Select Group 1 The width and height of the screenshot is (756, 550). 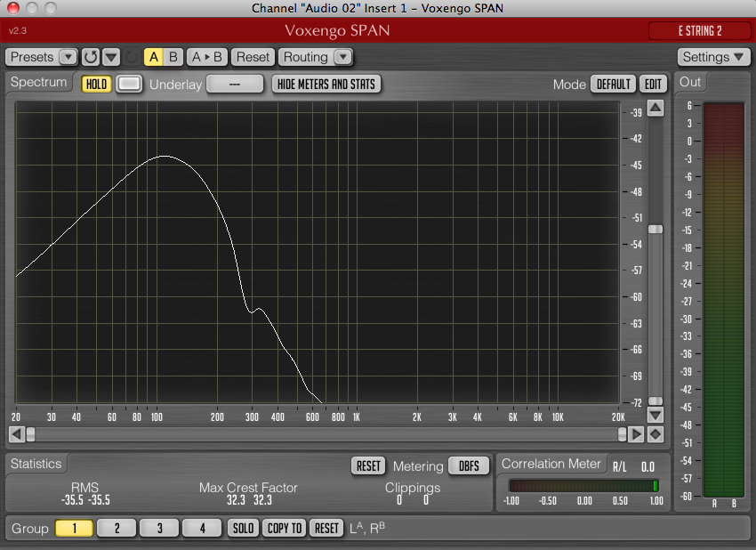coord(74,529)
